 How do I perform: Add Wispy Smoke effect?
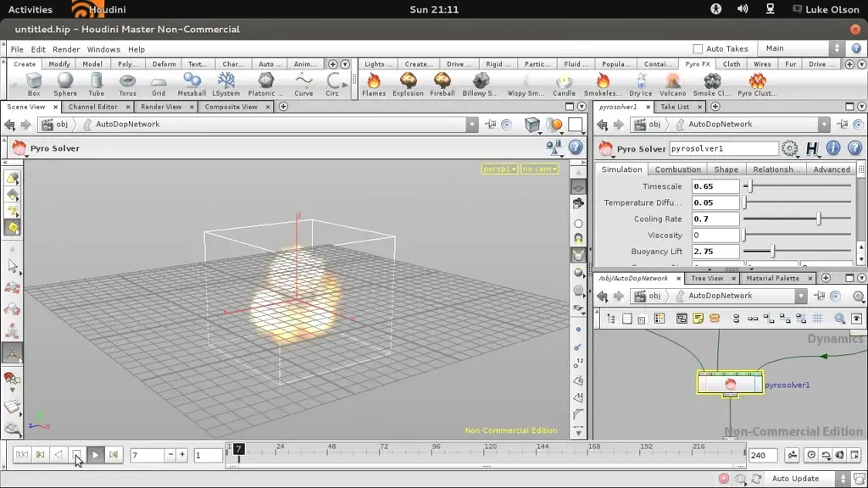(526, 84)
